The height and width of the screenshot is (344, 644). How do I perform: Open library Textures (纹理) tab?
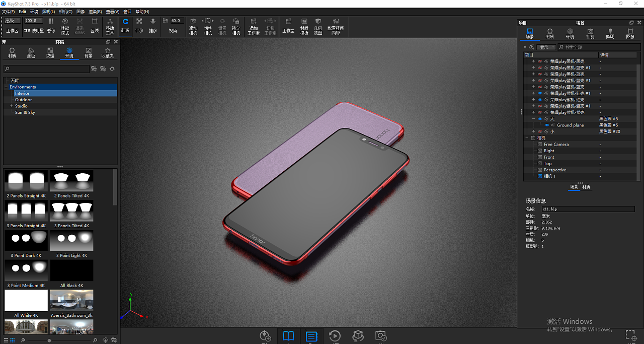coord(50,53)
